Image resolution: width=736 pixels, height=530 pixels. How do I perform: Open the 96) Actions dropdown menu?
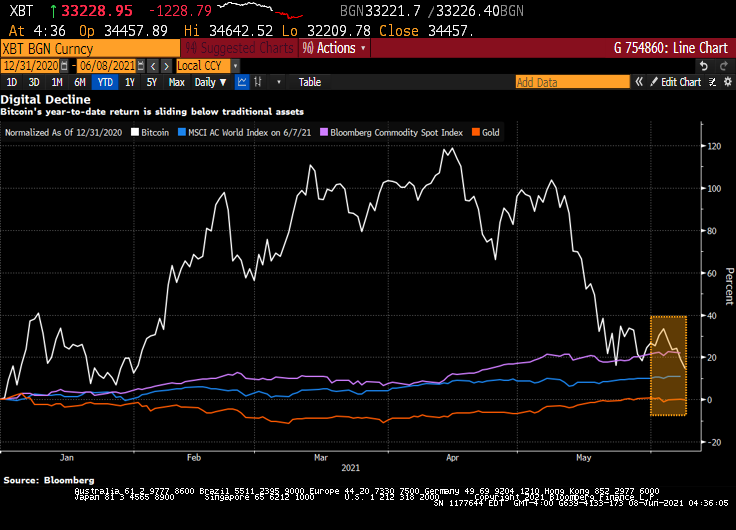(x=334, y=48)
